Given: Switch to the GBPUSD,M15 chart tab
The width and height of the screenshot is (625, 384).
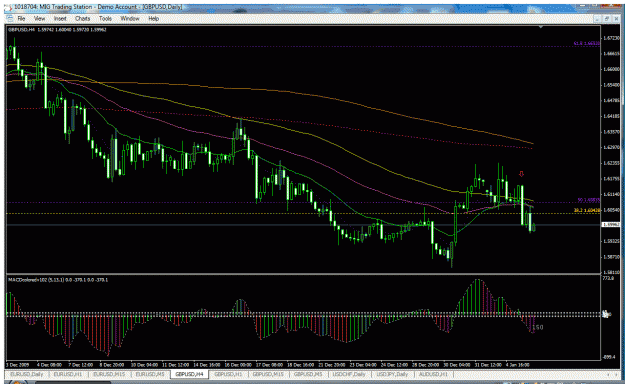Looking at the screenshot, I should coord(268,374).
